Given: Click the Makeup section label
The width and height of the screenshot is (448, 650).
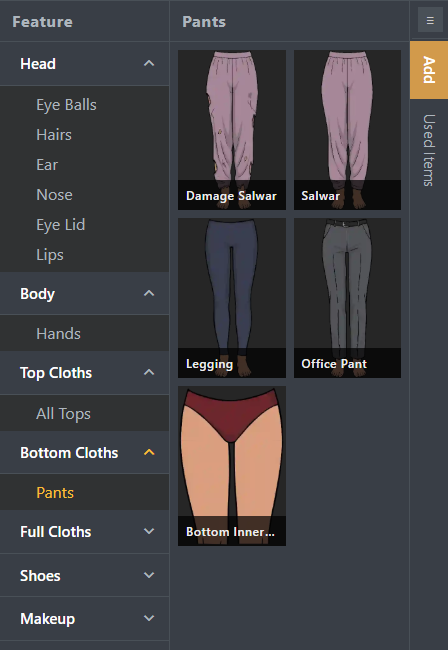Looking at the screenshot, I should [48, 619].
